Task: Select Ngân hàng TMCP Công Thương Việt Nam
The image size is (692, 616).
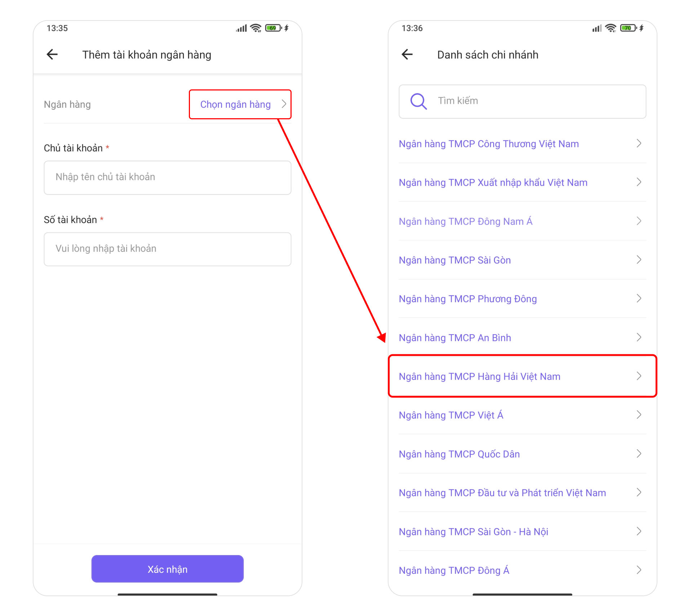Action: pyautogui.click(x=523, y=144)
